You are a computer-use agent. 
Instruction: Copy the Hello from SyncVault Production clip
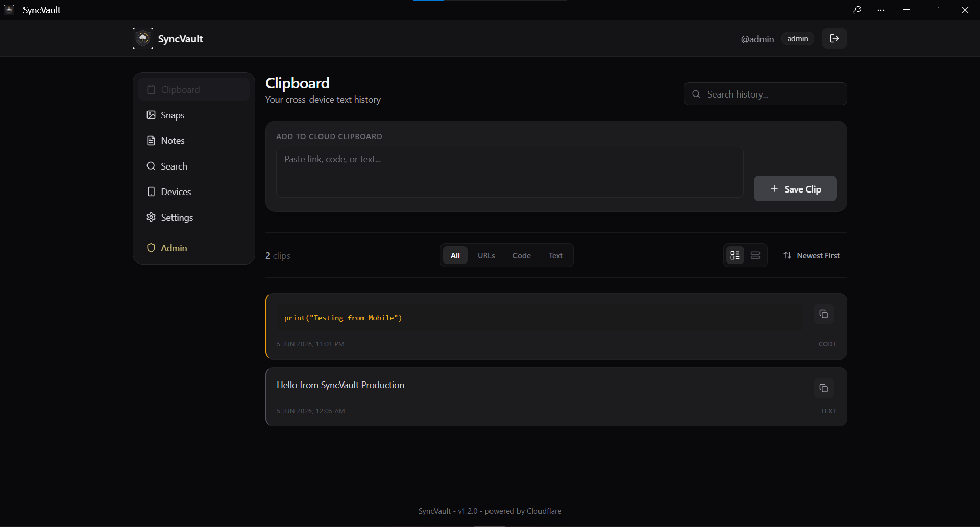(824, 388)
